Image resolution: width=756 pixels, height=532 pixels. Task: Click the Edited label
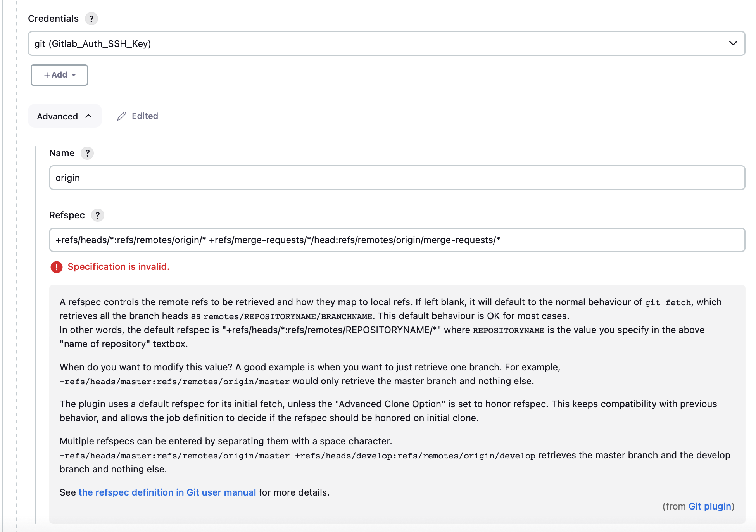tap(145, 116)
